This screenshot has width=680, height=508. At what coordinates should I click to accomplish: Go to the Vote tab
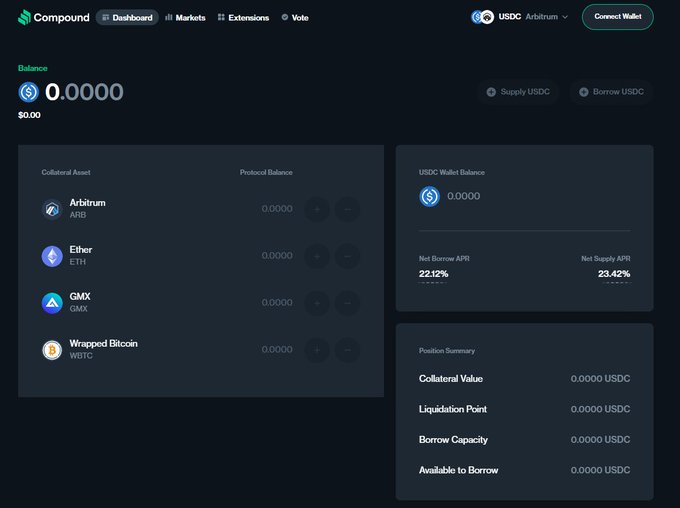(295, 17)
